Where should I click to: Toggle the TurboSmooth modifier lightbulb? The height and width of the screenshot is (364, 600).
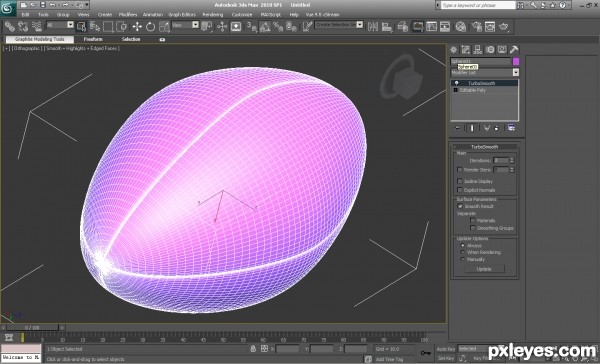tap(457, 83)
